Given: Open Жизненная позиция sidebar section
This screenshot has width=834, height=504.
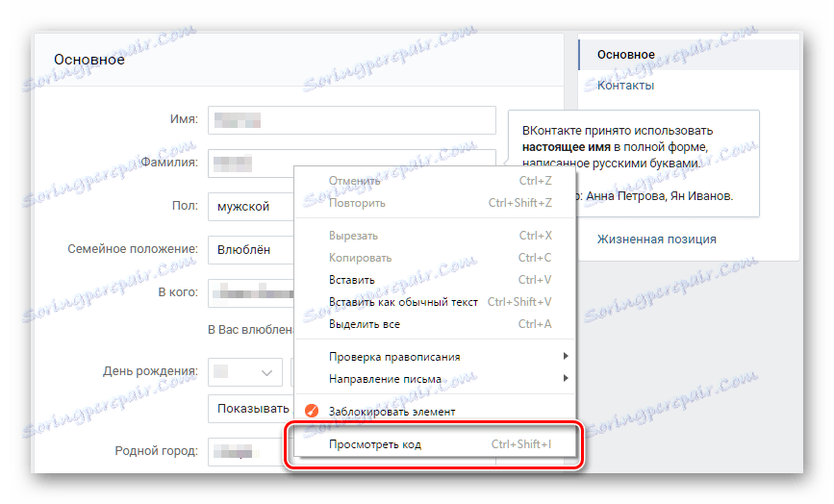Looking at the screenshot, I should [x=656, y=239].
